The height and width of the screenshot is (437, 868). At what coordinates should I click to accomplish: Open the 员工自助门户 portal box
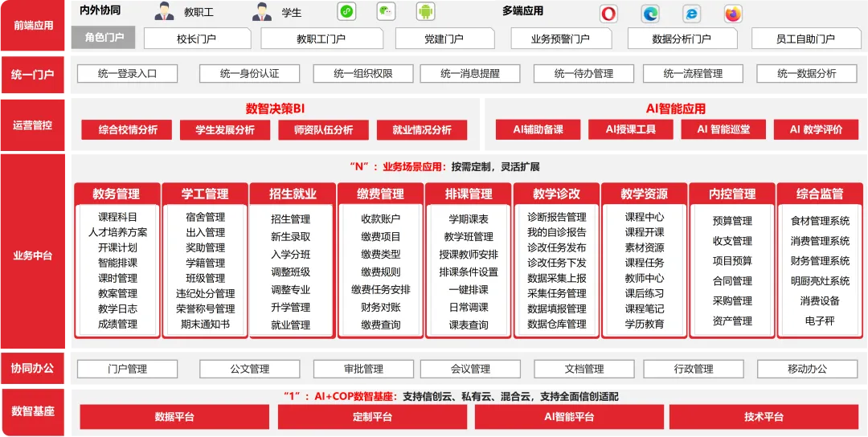[805, 39]
